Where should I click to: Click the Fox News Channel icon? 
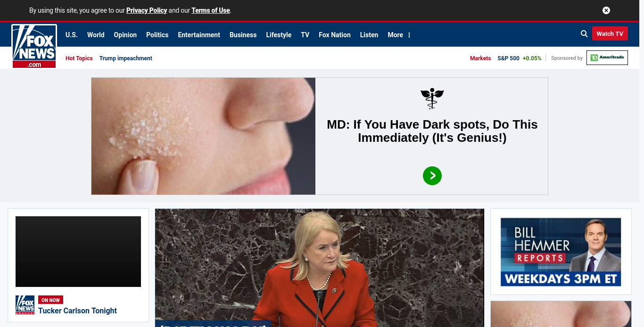(x=25, y=305)
